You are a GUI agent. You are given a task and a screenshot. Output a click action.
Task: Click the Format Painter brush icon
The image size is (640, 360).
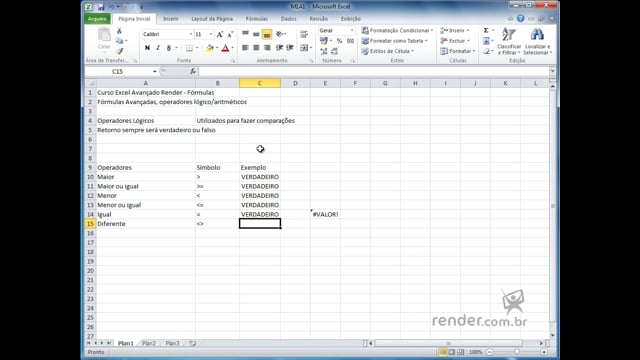[x=119, y=51]
